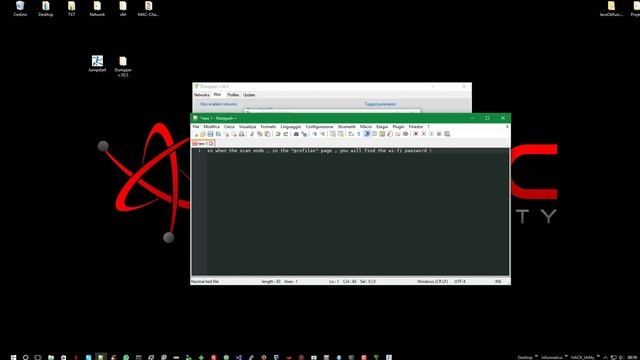Switch to the Wps tab in Dumpper window
640x360 pixels.
[x=217, y=94]
